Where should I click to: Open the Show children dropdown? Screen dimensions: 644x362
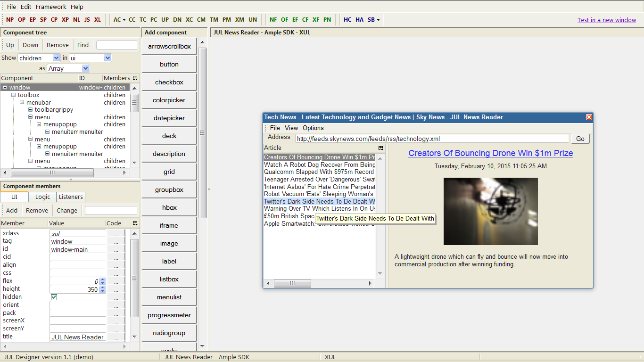point(56,58)
